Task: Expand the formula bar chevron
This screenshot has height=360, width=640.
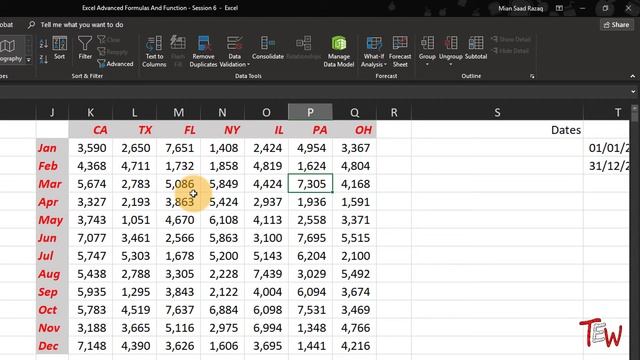Action: [633, 92]
